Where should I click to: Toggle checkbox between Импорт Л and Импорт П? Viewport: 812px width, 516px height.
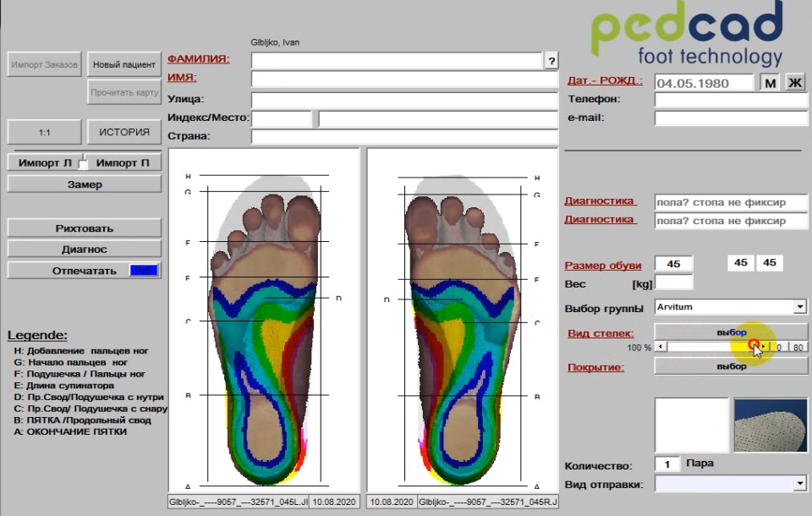(83, 163)
